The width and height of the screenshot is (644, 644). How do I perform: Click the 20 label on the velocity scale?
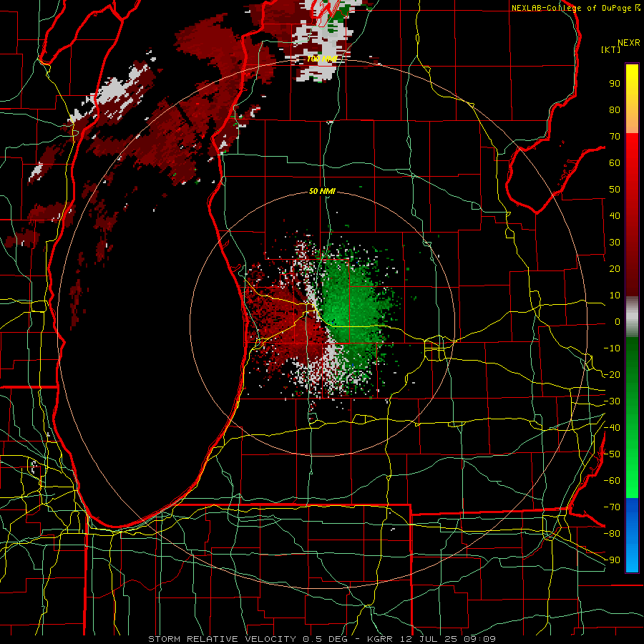coord(615,268)
